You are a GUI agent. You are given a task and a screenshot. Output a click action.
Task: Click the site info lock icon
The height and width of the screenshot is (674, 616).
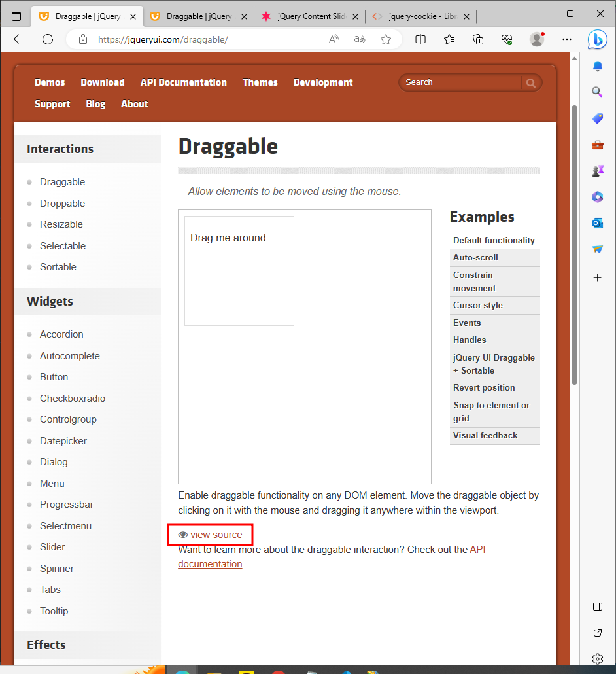point(83,39)
